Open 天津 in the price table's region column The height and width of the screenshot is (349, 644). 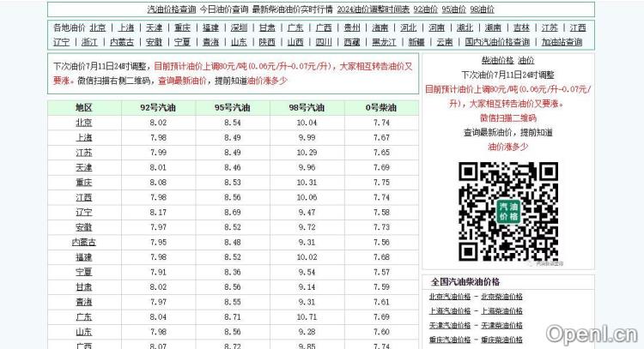coord(84,168)
